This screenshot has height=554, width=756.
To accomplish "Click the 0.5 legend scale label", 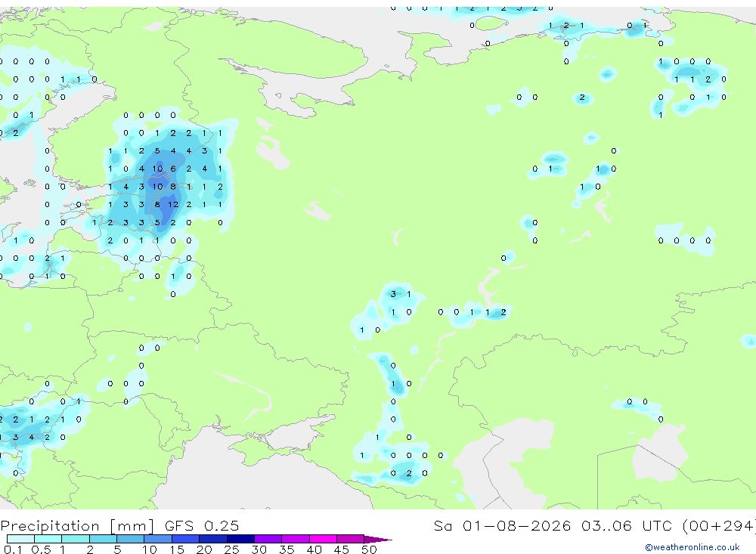I will (41, 549).
